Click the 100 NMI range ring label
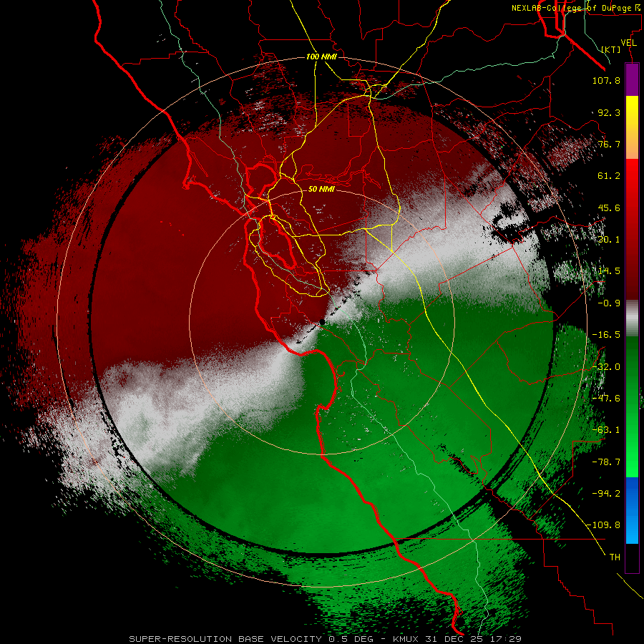Image resolution: width=644 pixels, height=644 pixels. tap(321, 57)
